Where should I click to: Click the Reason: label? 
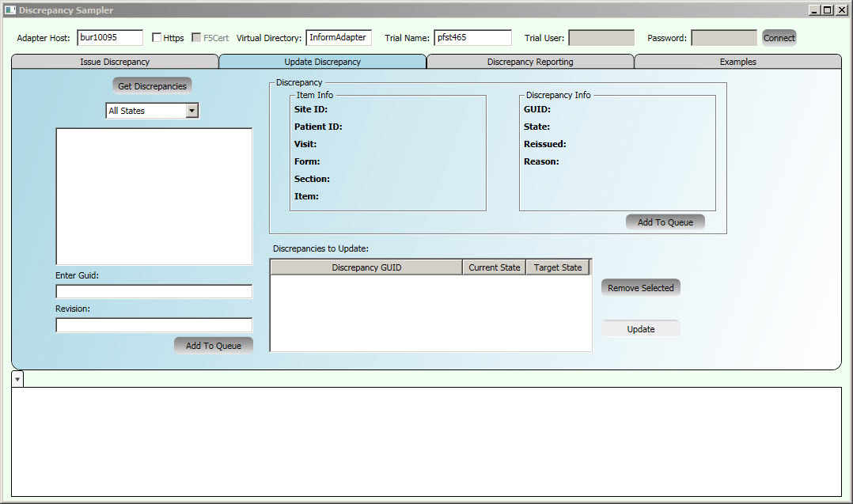point(541,161)
